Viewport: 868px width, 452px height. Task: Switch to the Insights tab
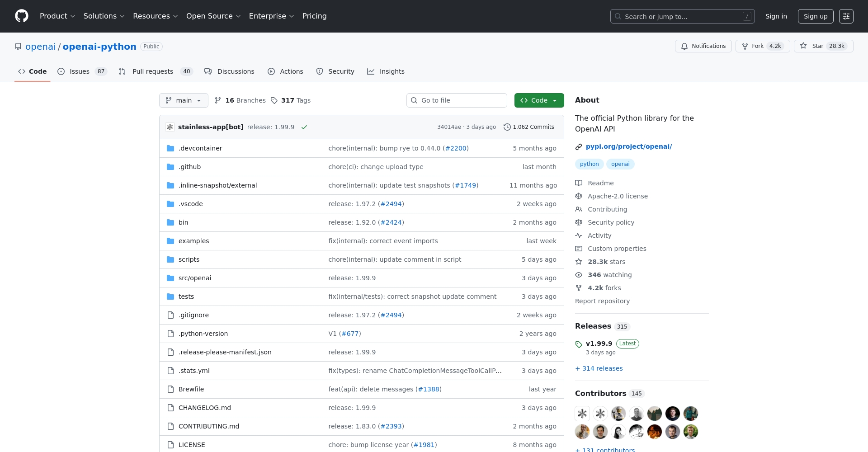386,71
